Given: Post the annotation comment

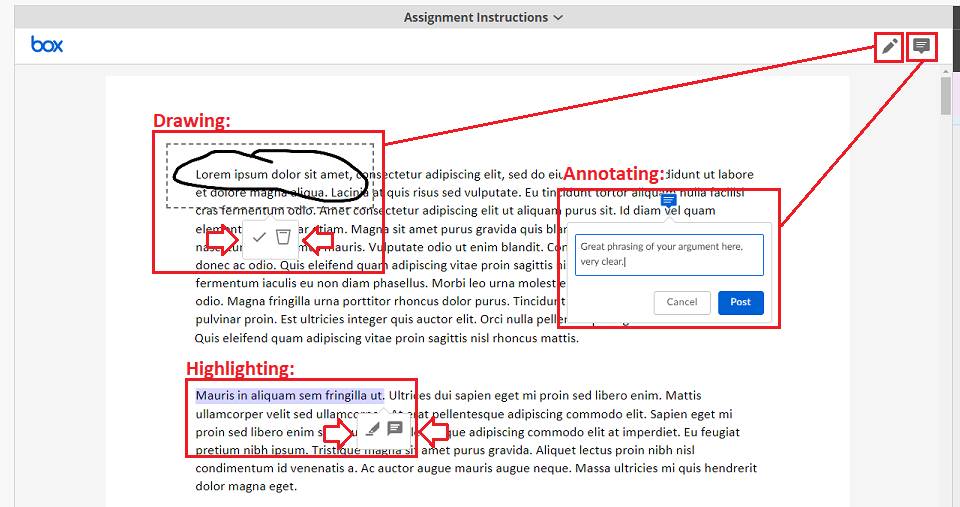Looking at the screenshot, I should (740, 302).
